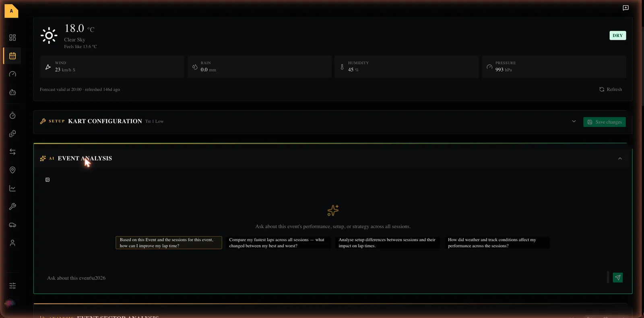This screenshot has width=644, height=318.
Task: Open the user profile icon in sidebar
Action: point(12,243)
